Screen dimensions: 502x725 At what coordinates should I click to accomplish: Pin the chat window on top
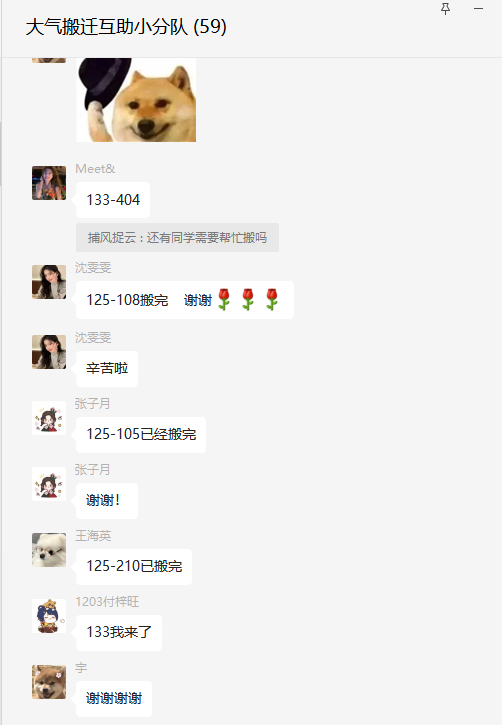445,9
